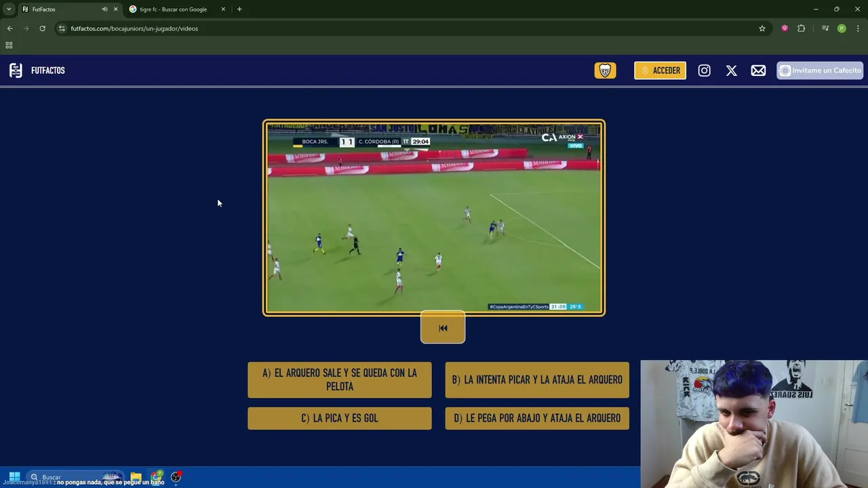The image size is (868, 488).
Task: Rewind the clip with the replay button
Action: pos(443,328)
